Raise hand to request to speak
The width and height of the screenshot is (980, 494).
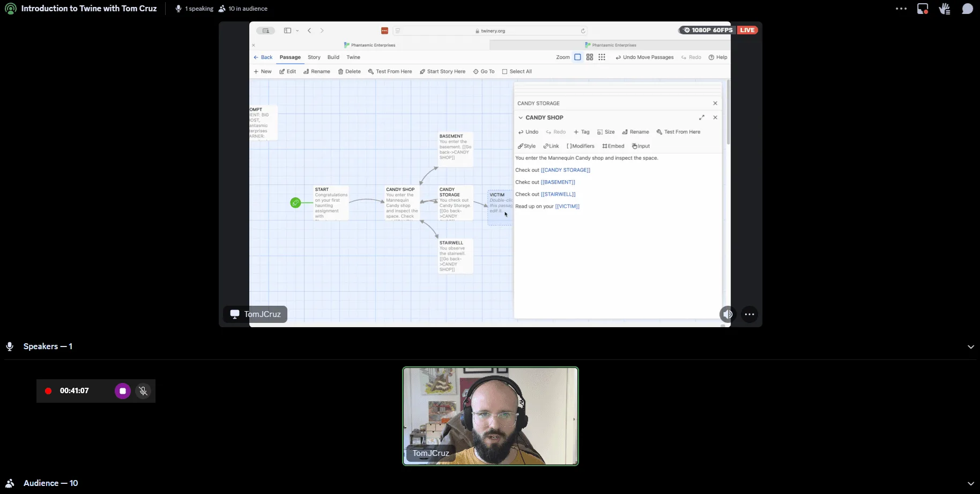coord(945,9)
